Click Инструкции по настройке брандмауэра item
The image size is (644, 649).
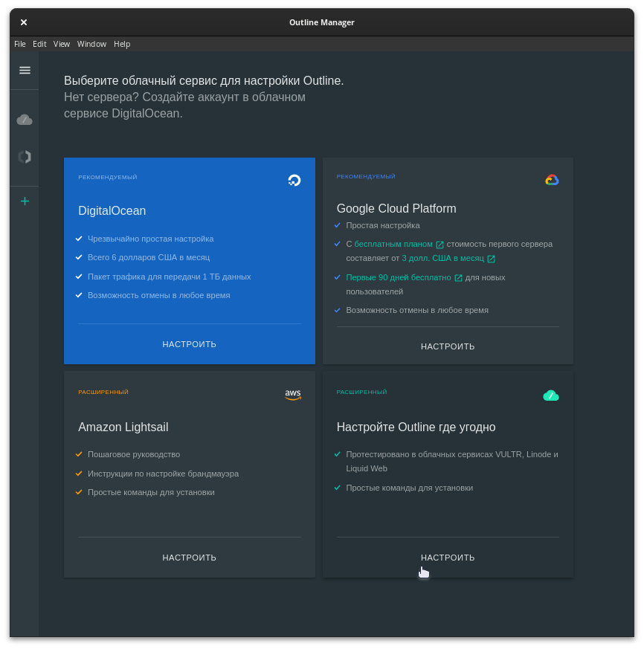(x=163, y=474)
